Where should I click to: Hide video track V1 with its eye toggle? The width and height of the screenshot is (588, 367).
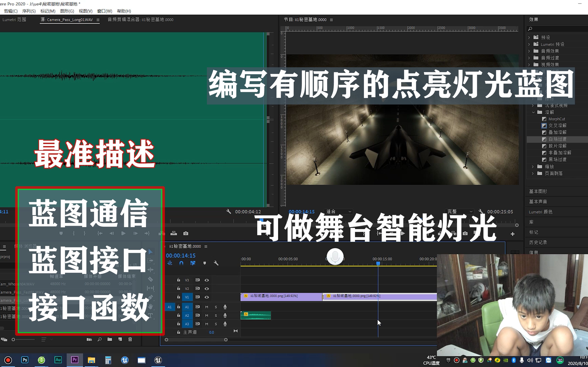pos(207,297)
